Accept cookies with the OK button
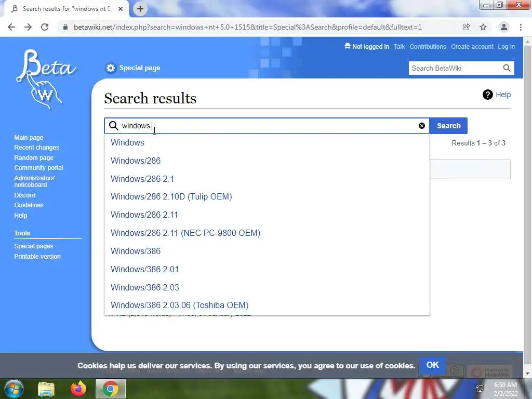 coord(433,365)
